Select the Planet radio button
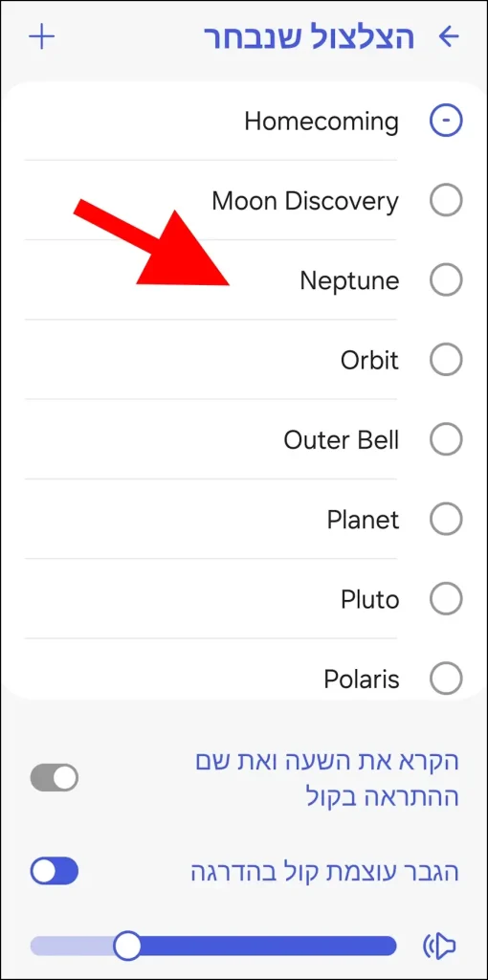Image resolution: width=488 pixels, height=980 pixels. 446,519
